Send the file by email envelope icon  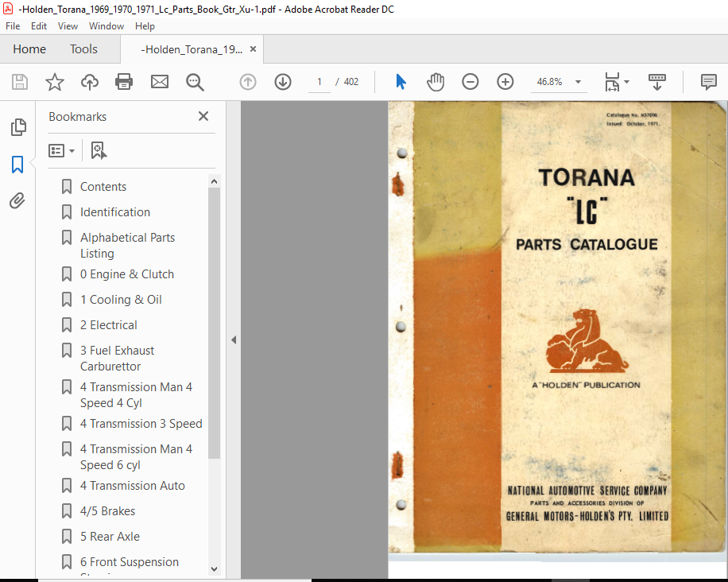[x=160, y=82]
